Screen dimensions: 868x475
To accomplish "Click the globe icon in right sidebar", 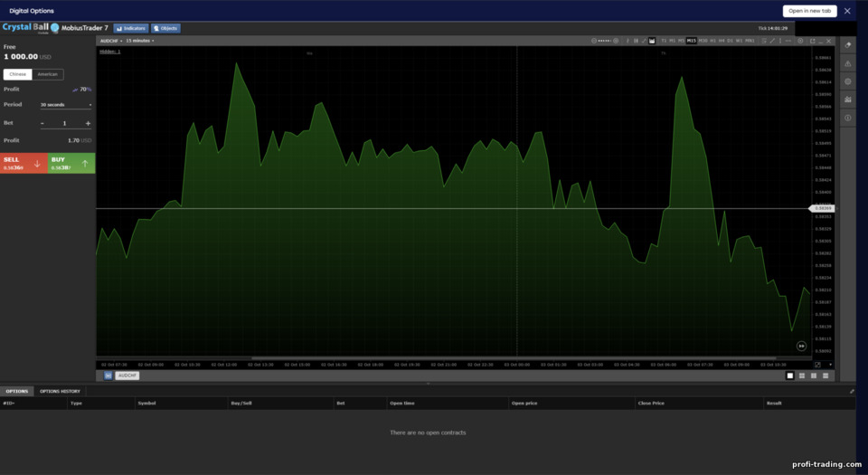I will [x=848, y=81].
